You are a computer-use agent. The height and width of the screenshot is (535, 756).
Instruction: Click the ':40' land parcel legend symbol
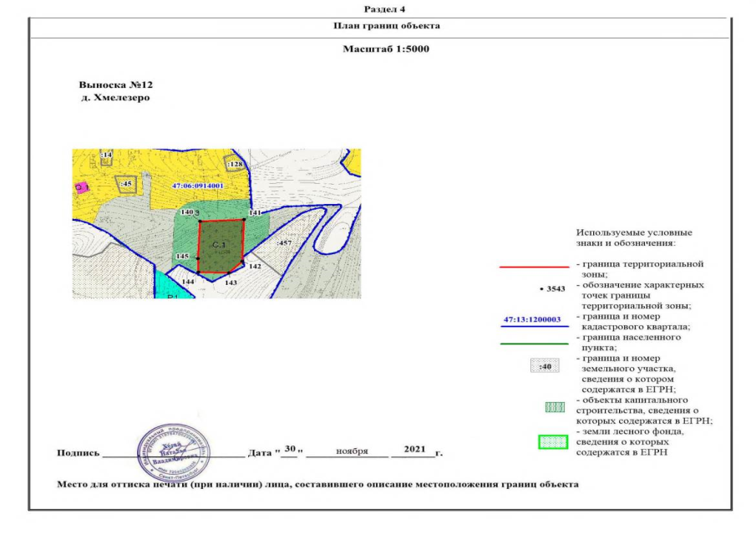[547, 365]
